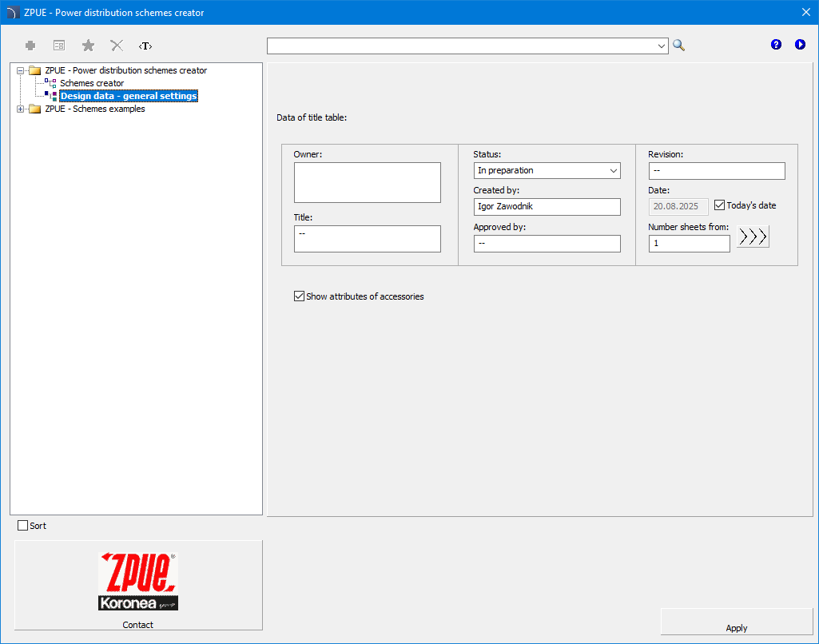Click the triple chevron number sheets button
Image resolution: width=819 pixels, height=644 pixels.
pyautogui.click(x=753, y=237)
